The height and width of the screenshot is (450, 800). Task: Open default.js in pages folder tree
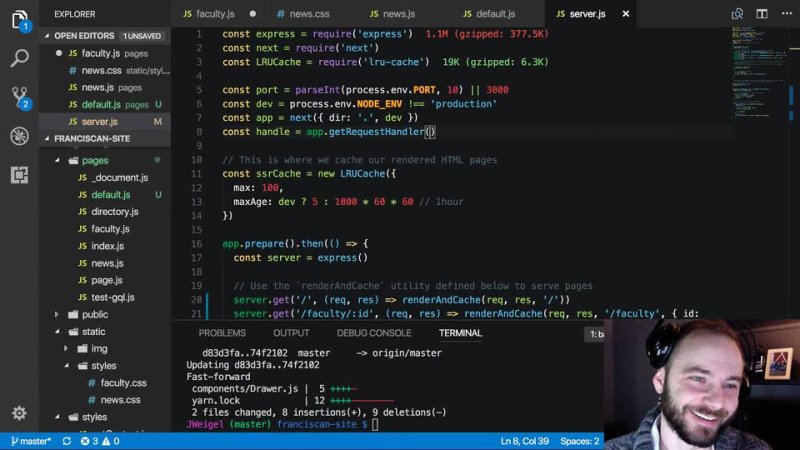(x=105, y=195)
